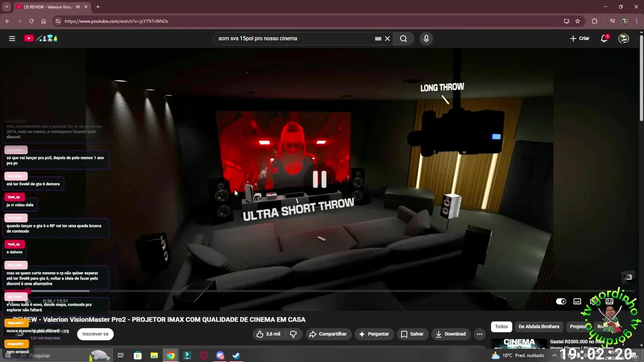
Task: Open the tab search dropdown arrow
Action: point(7,7)
